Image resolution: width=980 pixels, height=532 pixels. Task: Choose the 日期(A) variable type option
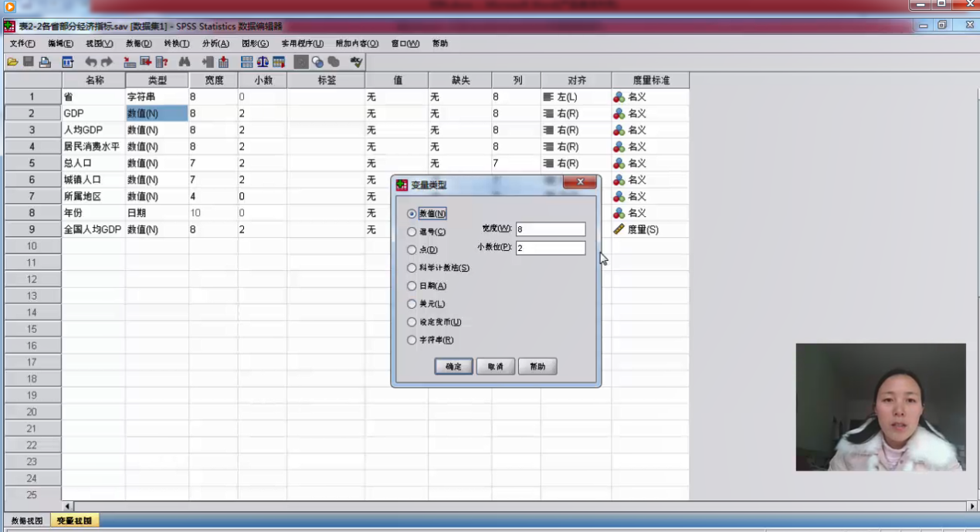pos(412,286)
